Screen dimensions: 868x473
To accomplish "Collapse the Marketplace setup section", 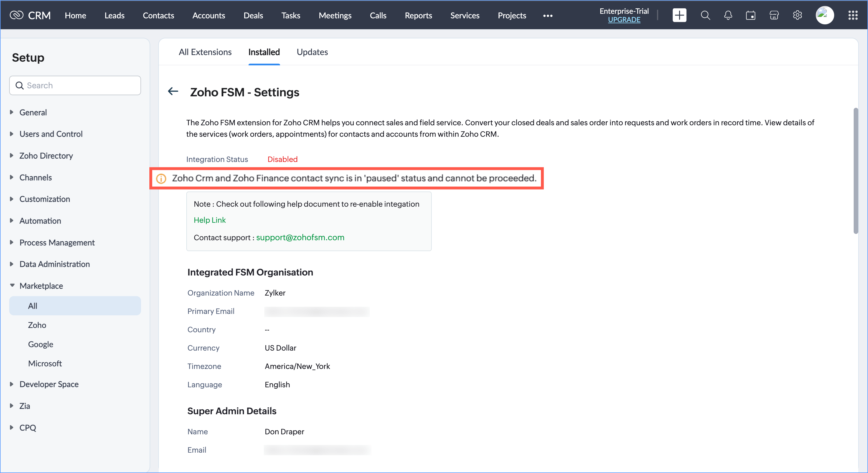I will click(41, 286).
